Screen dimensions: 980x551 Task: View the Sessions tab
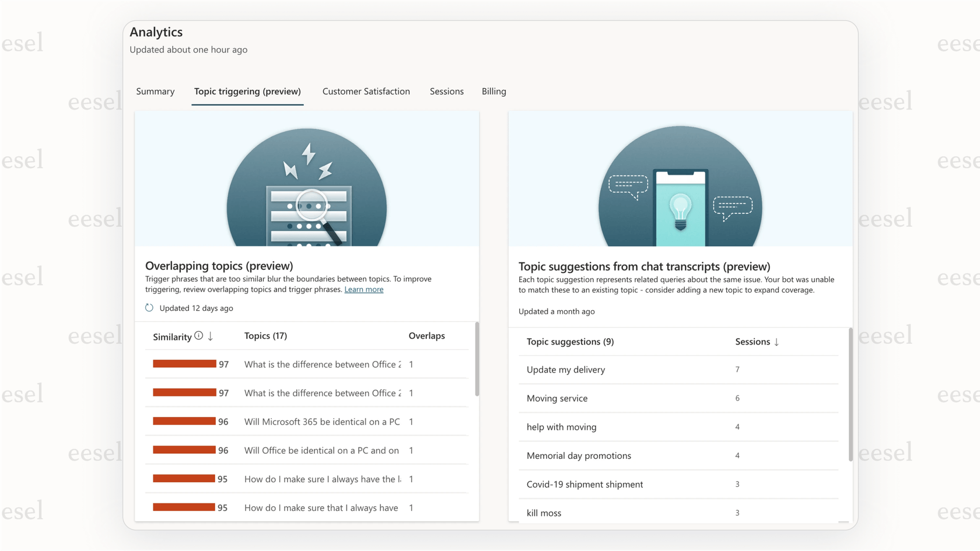[446, 91]
